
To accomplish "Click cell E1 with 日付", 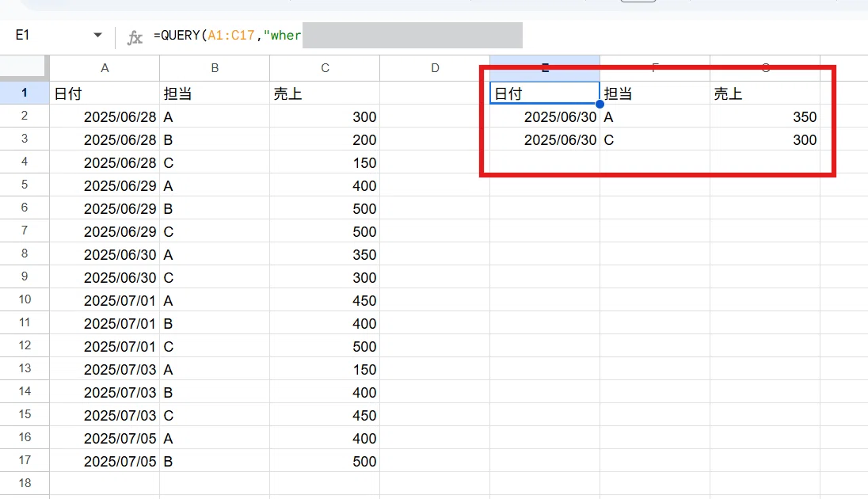I will click(x=545, y=93).
